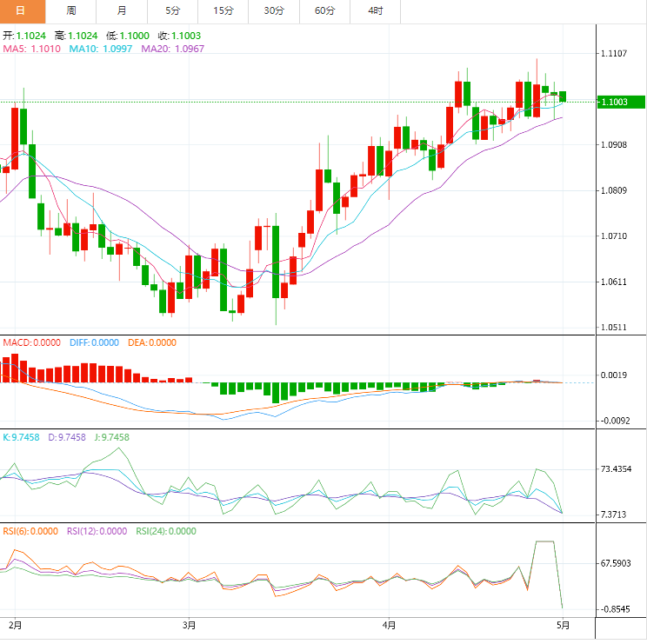
Task: Select the 周 weekly timeframe tab
Action: coord(70,11)
